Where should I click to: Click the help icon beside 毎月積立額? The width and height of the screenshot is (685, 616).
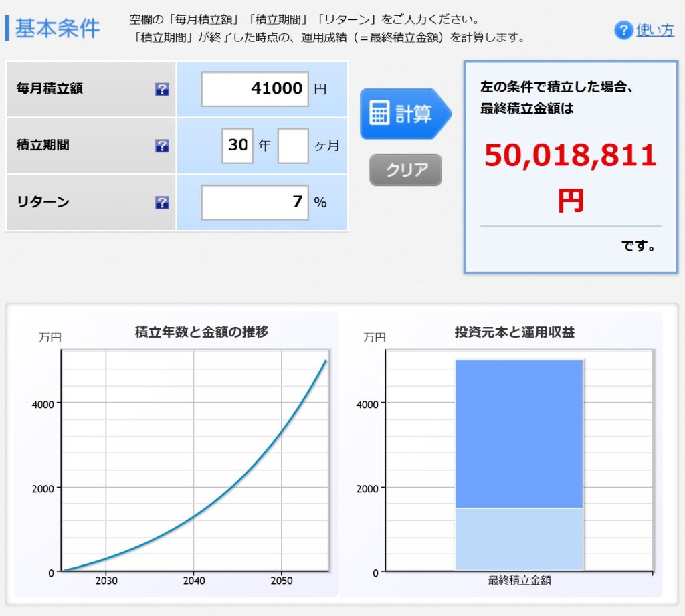point(162,90)
